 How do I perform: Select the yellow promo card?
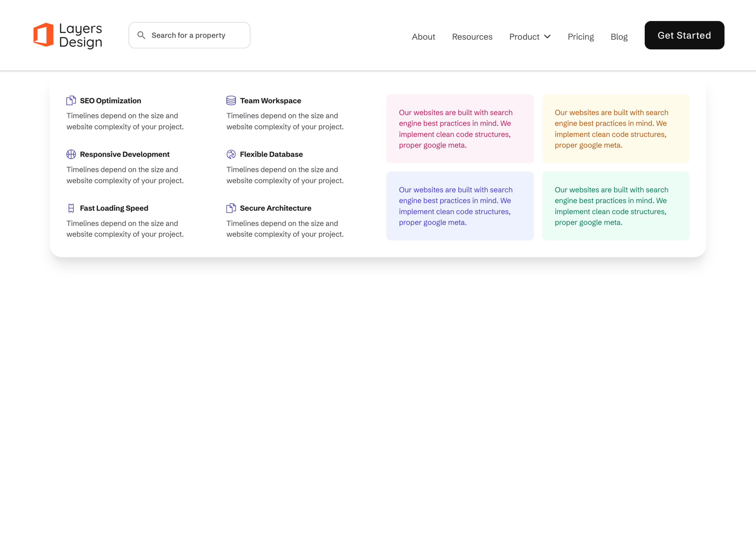[615, 129]
